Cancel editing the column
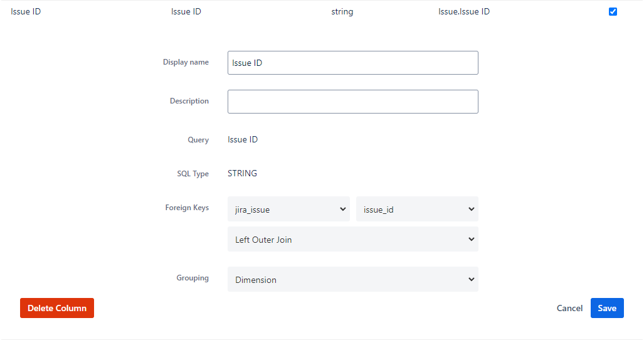644x340 pixels. [569, 308]
